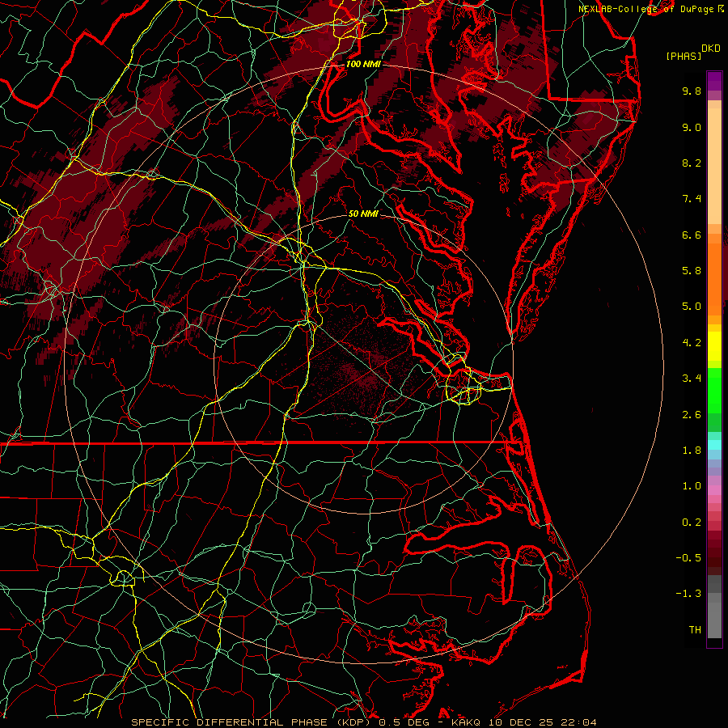Click the 1.0 value on the color scale
This screenshot has height=728, width=728.
(692, 486)
